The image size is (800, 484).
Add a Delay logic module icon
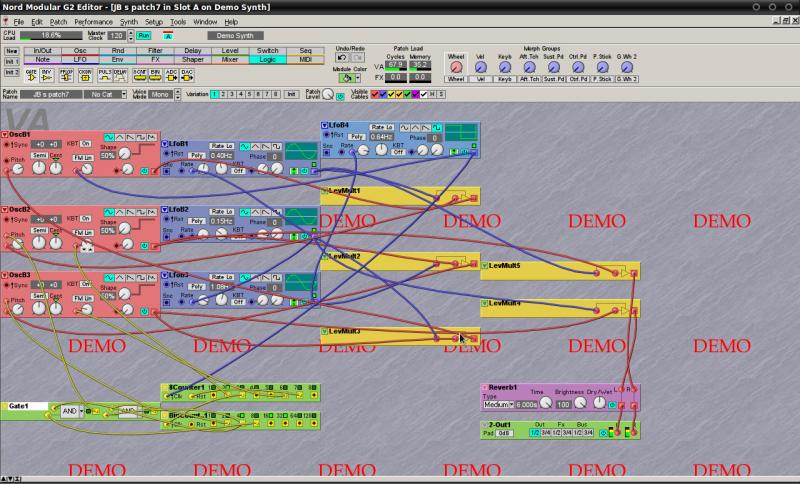pyautogui.click(x=120, y=75)
